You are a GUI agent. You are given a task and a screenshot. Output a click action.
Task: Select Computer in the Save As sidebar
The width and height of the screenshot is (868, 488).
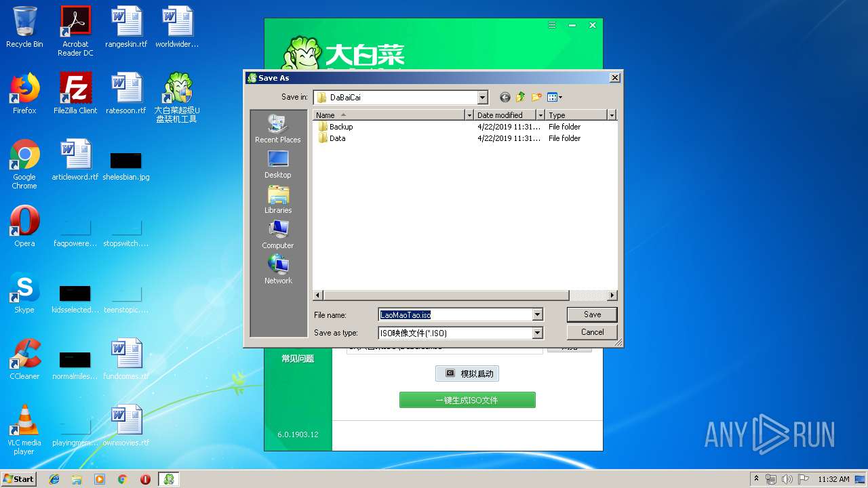pyautogui.click(x=277, y=235)
